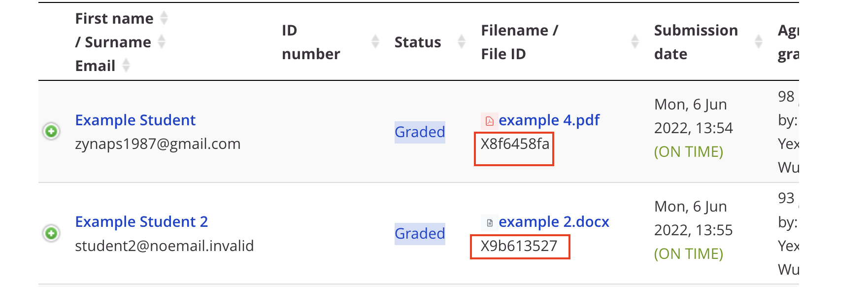This screenshot has width=868, height=287.
Task: Select File ID X8f6458fa text
Action: click(x=515, y=144)
